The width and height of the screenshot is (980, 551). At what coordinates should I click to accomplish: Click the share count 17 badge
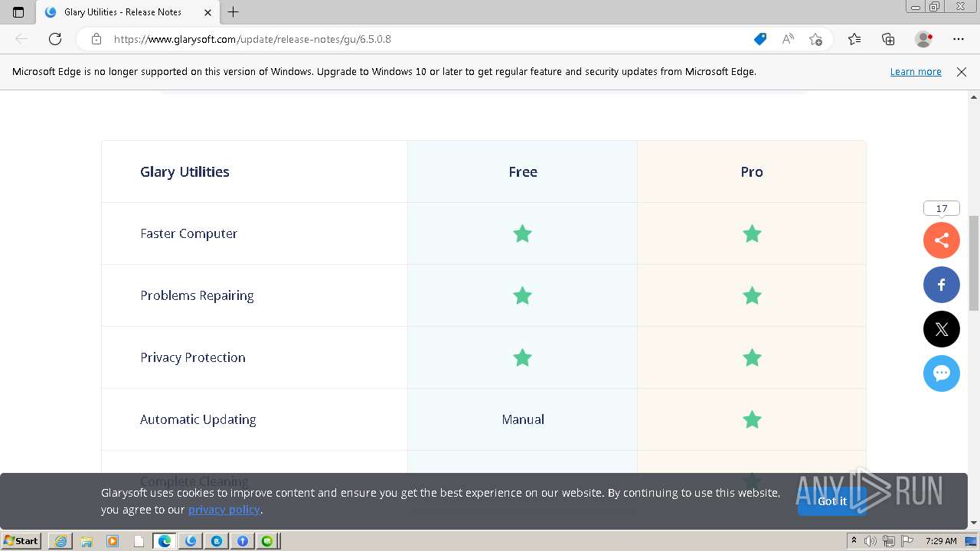(x=942, y=208)
